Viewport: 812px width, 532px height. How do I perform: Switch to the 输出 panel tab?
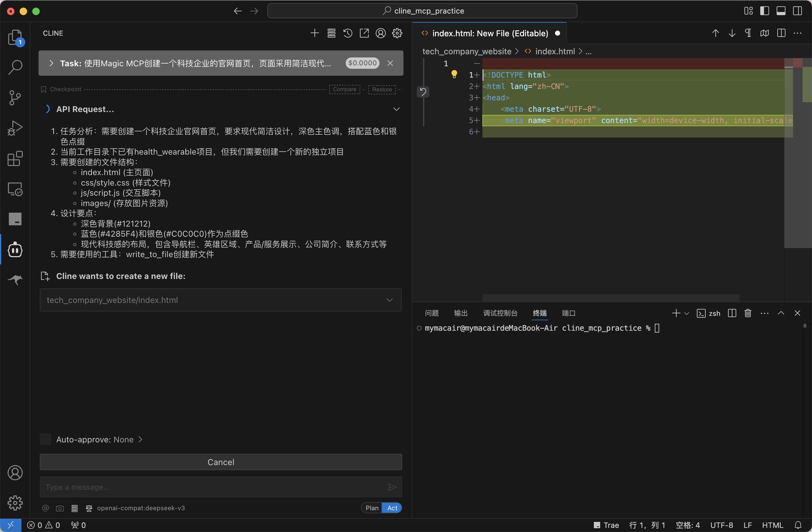pyautogui.click(x=461, y=313)
